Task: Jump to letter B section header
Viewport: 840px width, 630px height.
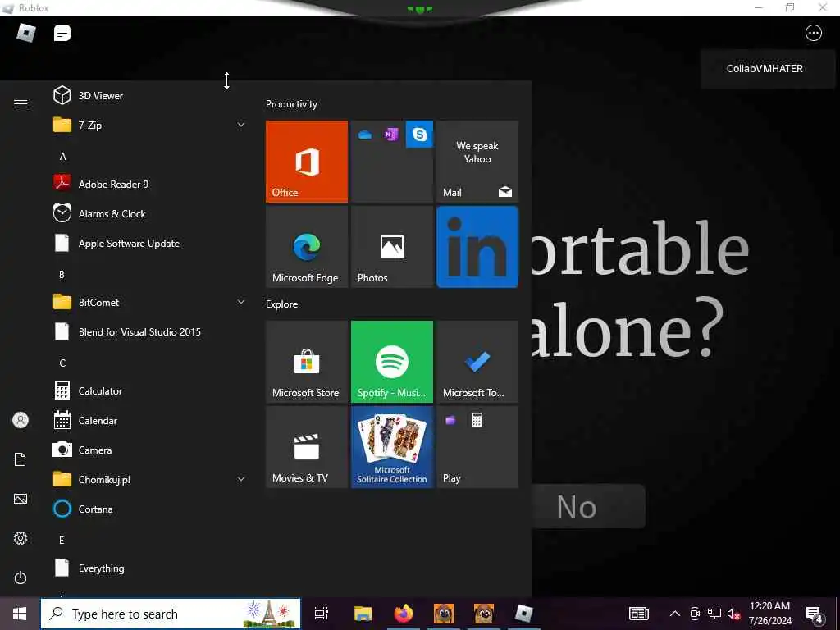Action: pyautogui.click(x=62, y=274)
